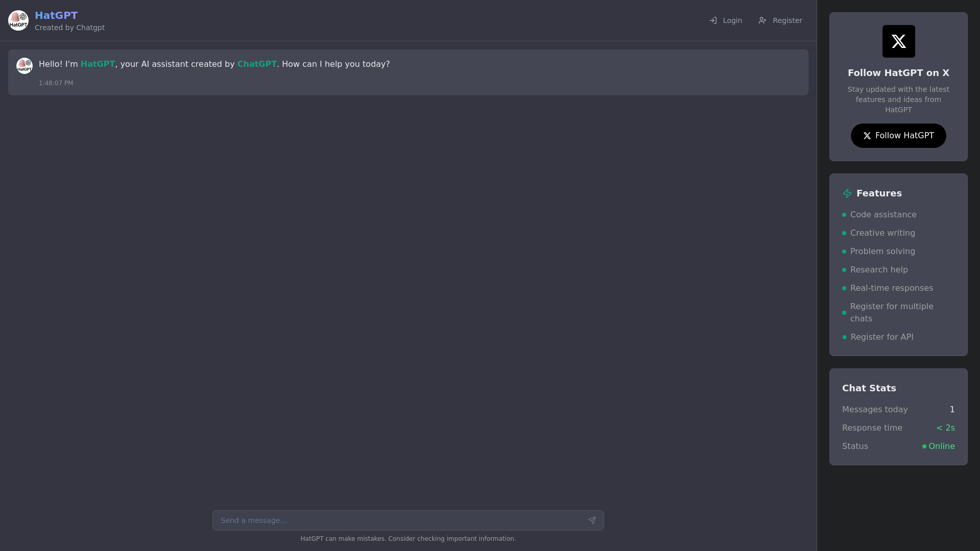This screenshot has width=980, height=551.
Task: Click the paper plane send icon
Action: pyautogui.click(x=592, y=520)
